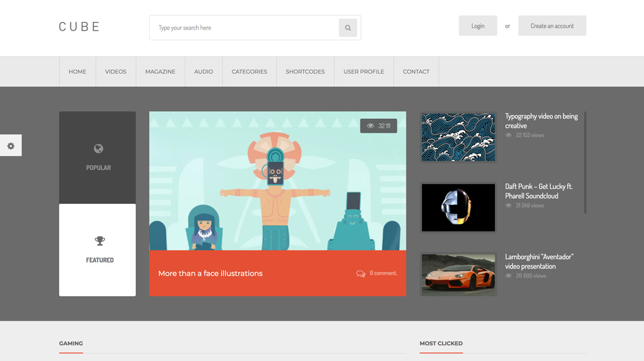Open the Magazine menu item
644x361 pixels.
[x=160, y=72]
